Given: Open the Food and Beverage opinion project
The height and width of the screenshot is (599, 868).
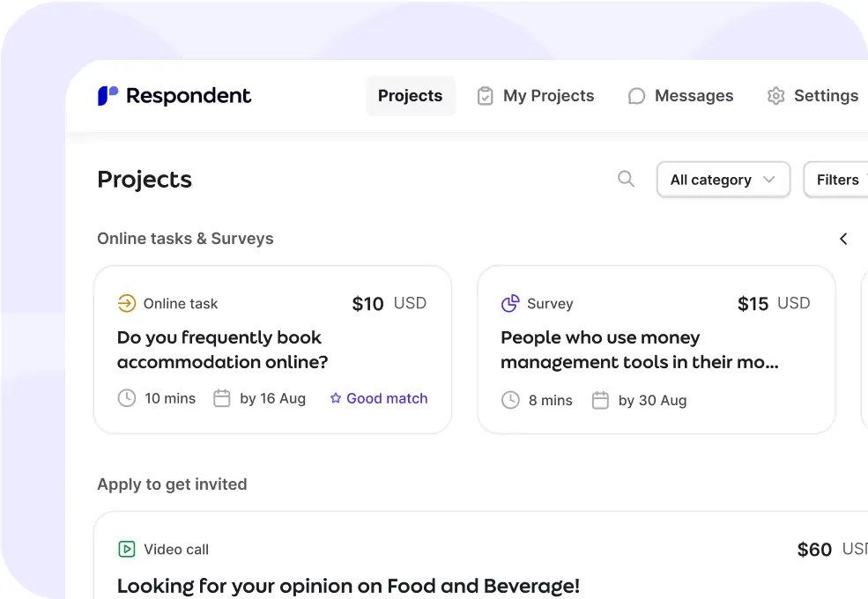Looking at the screenshot, I should coord(349,586).
